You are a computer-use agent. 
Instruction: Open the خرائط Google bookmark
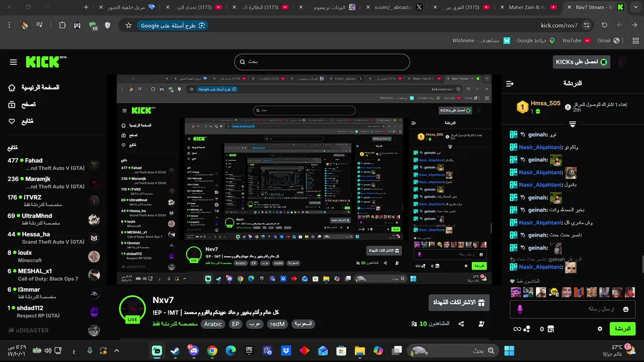click(x=535, y=41)
